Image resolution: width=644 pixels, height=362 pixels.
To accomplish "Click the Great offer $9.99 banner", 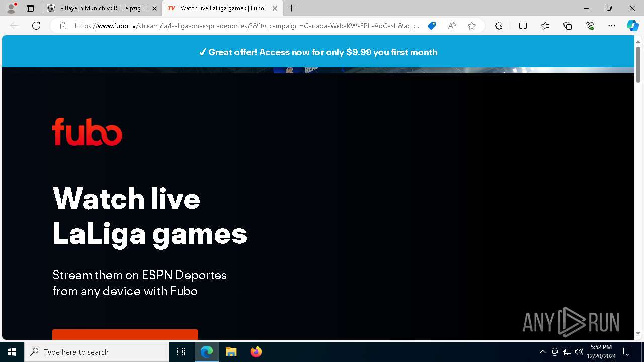I will coord(318,52).
